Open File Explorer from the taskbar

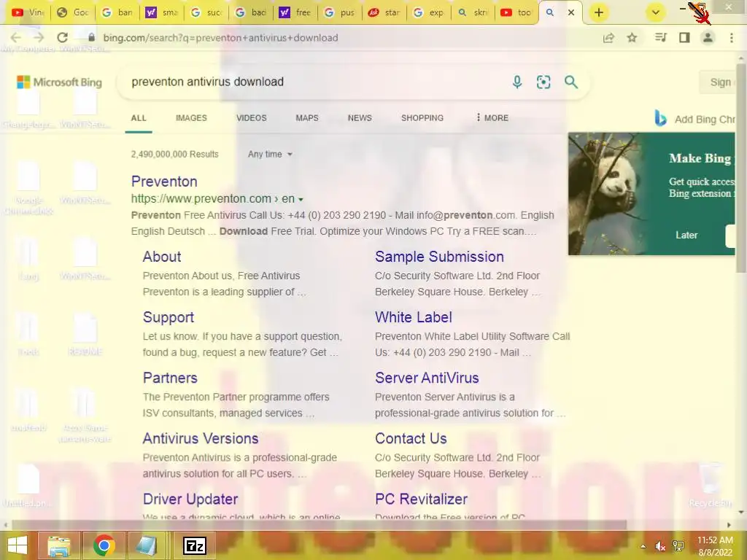click(59, 545)
